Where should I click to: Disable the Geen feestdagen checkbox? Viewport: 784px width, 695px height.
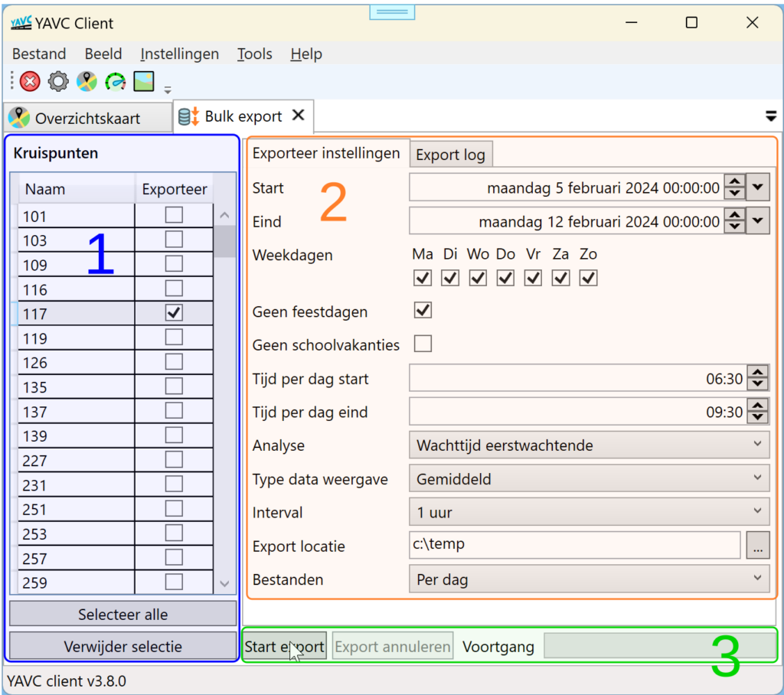(423, 311)
